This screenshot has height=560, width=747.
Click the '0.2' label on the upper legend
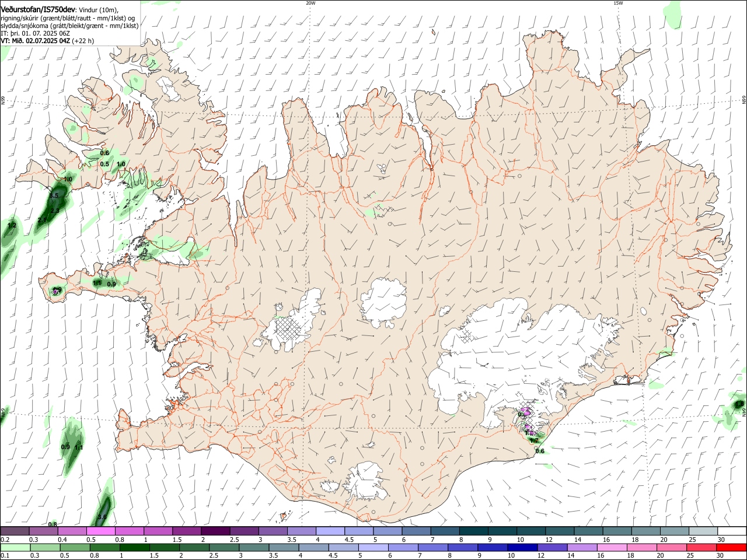pos(5,540)
